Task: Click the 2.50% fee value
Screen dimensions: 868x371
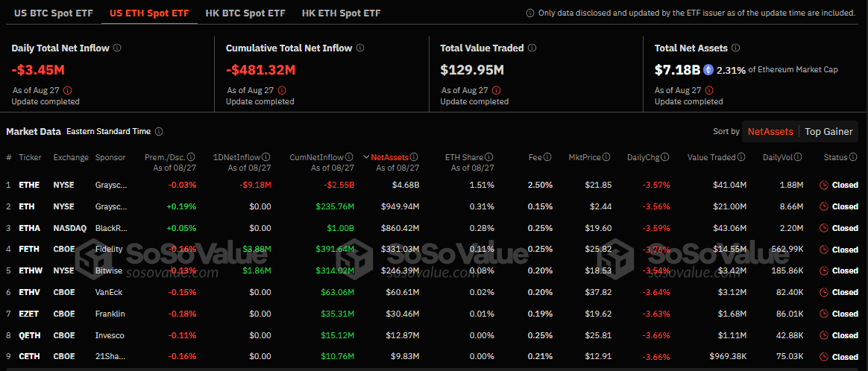Action: (x=541, y=185)
